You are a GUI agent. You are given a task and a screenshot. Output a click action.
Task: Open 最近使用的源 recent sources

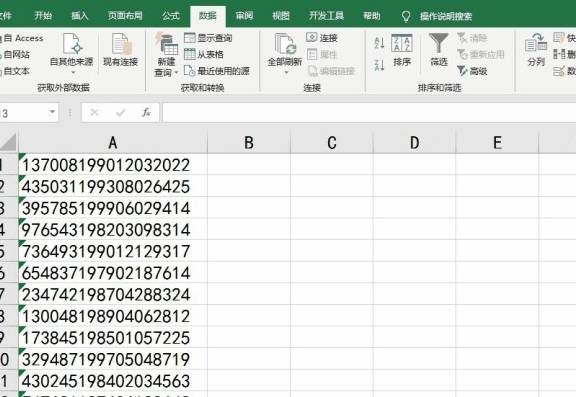[x=217, y=71]
